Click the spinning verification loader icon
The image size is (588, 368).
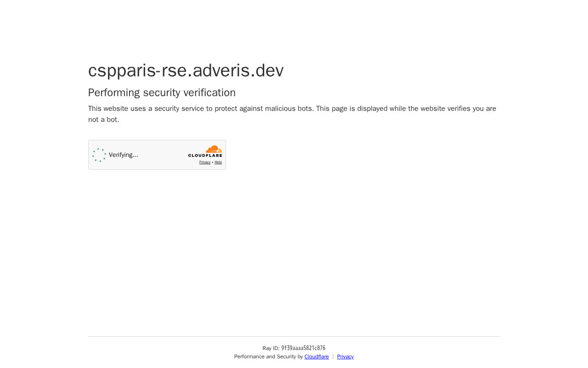tap(99, 155)
